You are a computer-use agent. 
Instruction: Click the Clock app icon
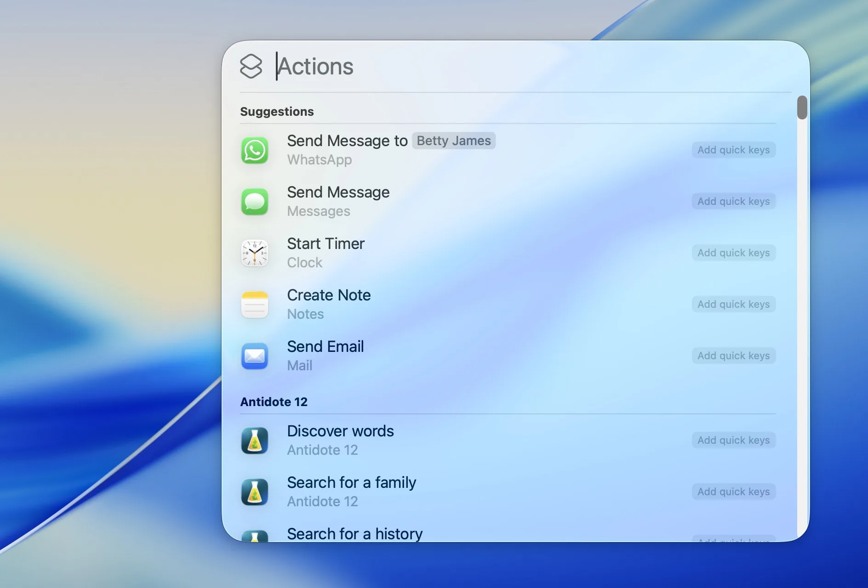point(255,253)
